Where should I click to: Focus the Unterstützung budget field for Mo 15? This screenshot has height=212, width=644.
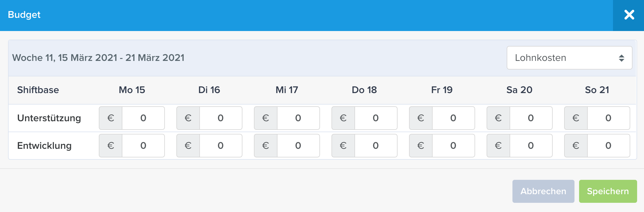coord(143,118)
